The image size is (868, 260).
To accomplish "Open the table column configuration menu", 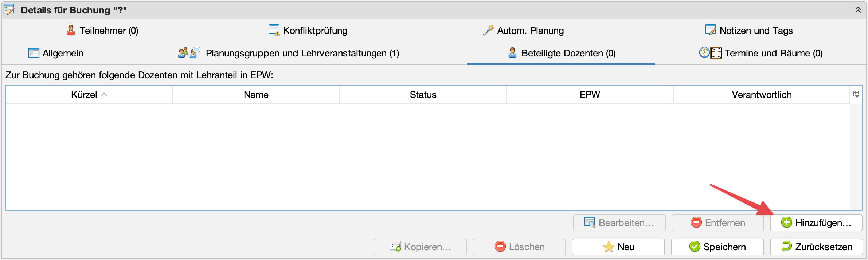I will click(856, 94).
